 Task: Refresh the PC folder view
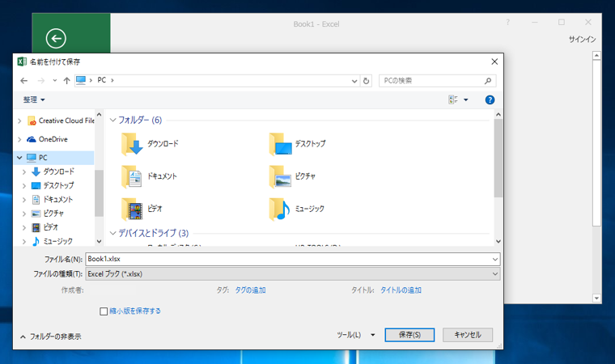pos(366,81)
